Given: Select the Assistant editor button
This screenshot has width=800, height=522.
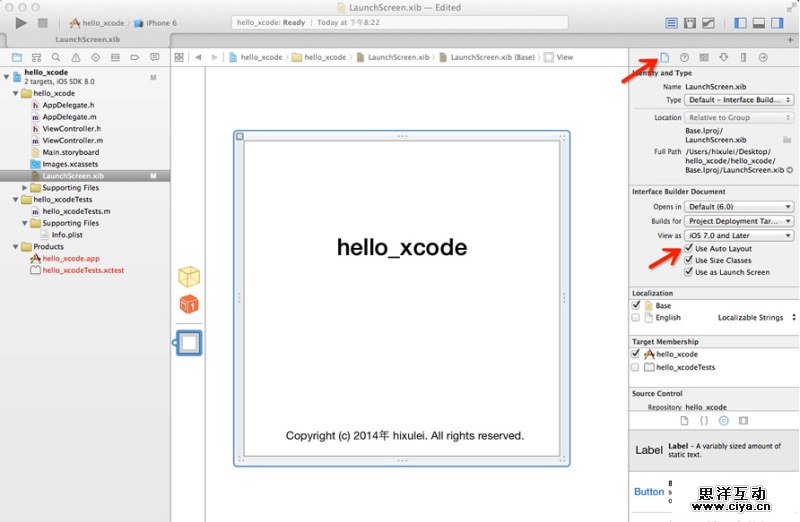Looking at the screenshot, I should coord(689,22).
